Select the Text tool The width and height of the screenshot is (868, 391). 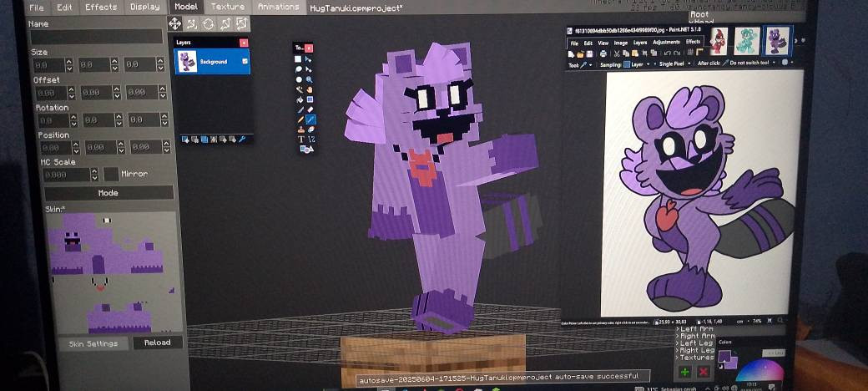pyautogui.click(x=300, y=139)
